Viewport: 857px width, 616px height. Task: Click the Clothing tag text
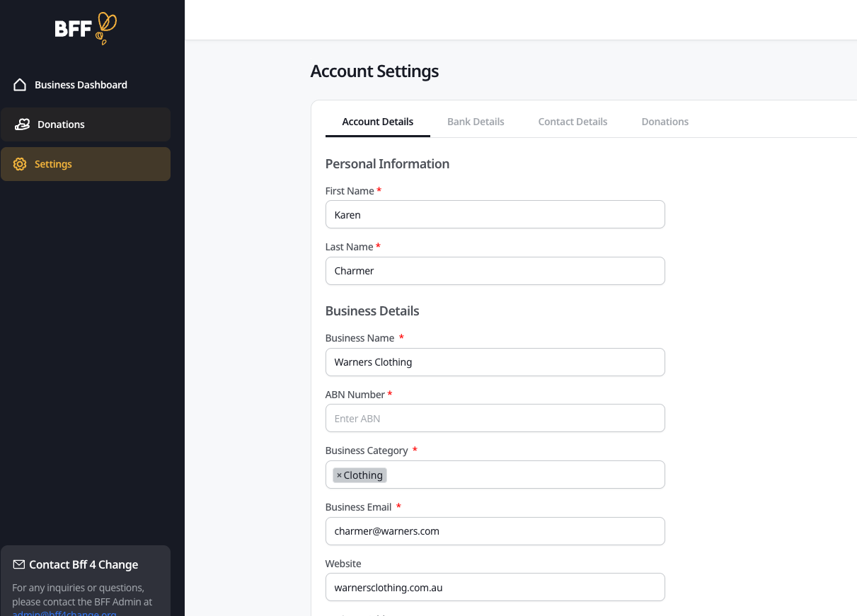coord(363,475)
